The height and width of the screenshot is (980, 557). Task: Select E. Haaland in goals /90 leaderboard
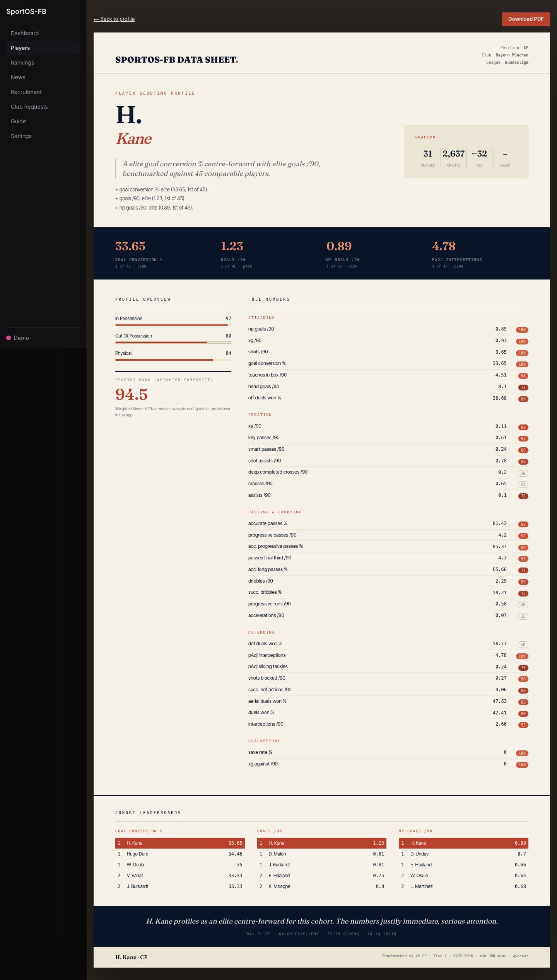point(322,876)
